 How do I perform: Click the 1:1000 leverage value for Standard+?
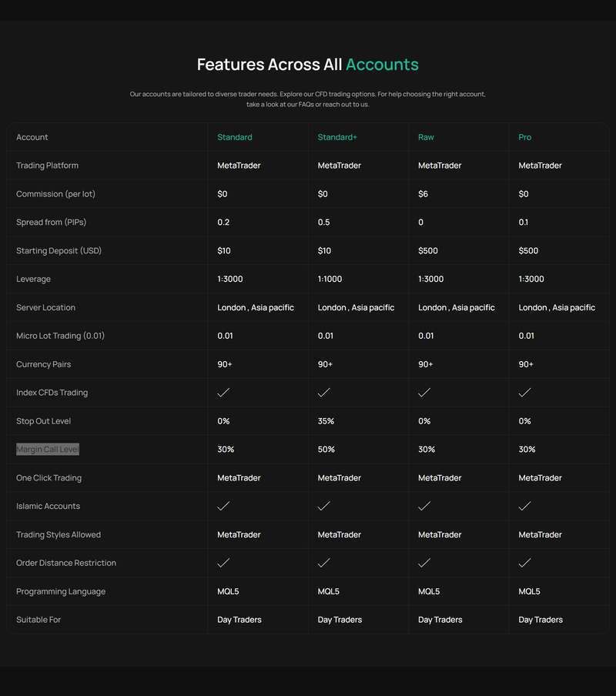coord(330,279)
